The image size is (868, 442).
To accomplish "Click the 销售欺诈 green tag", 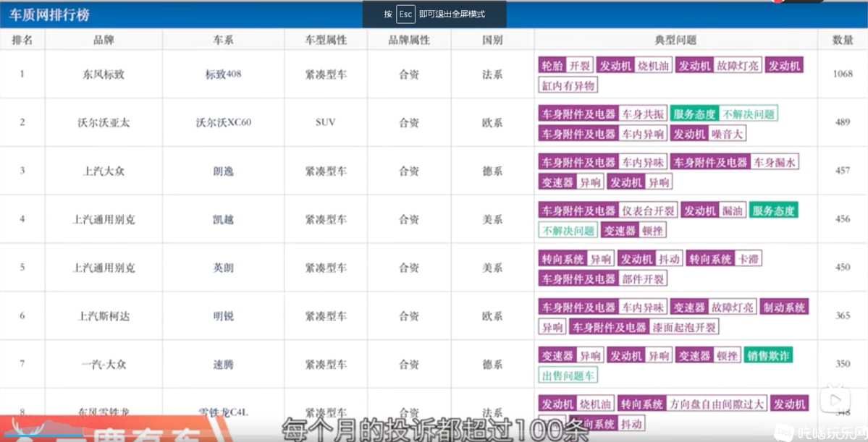I will tap(768, 355).
